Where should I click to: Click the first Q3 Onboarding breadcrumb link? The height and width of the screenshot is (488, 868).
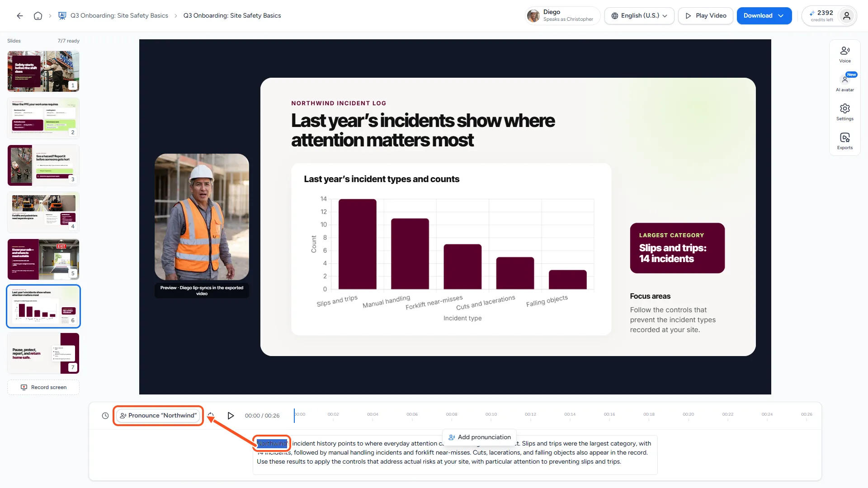(x=119, y=16)
